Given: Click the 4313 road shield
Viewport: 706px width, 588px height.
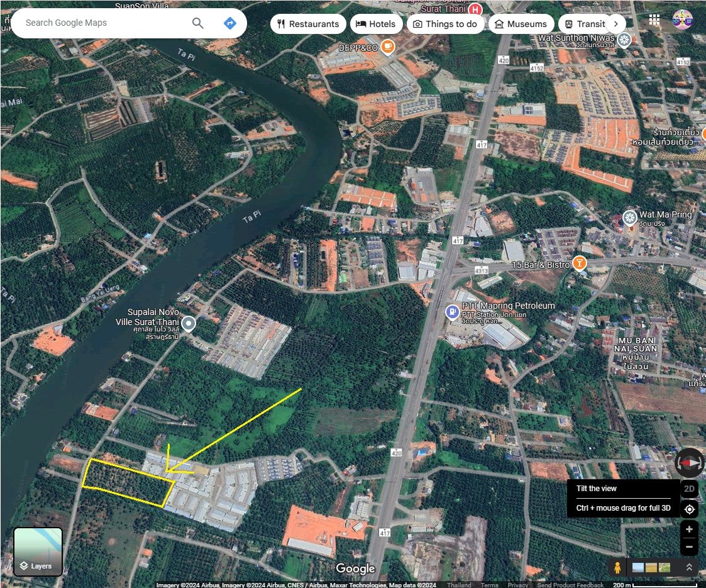Looking at the screenshot, I should (x=482, y=270).
